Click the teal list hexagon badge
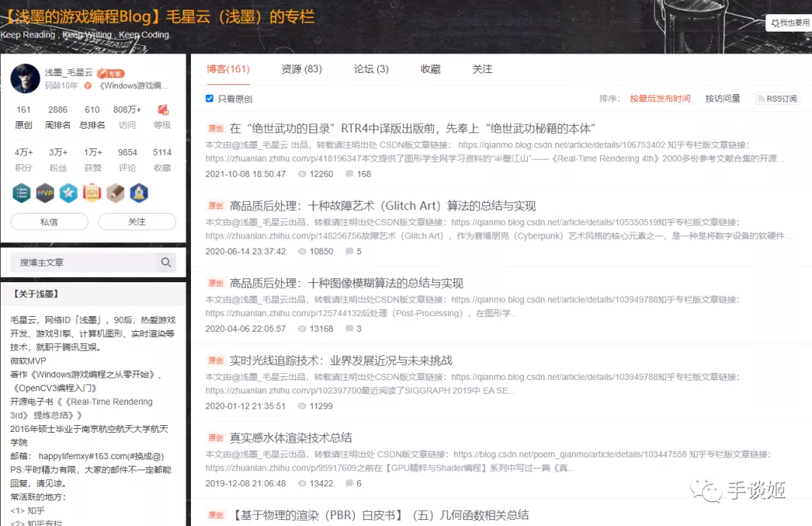 [22, 193]
